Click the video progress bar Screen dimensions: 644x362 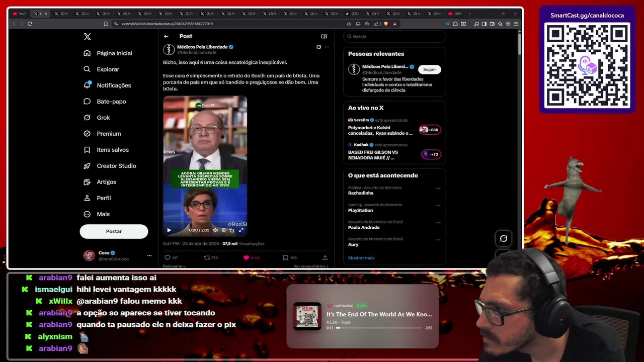[205, 222]
